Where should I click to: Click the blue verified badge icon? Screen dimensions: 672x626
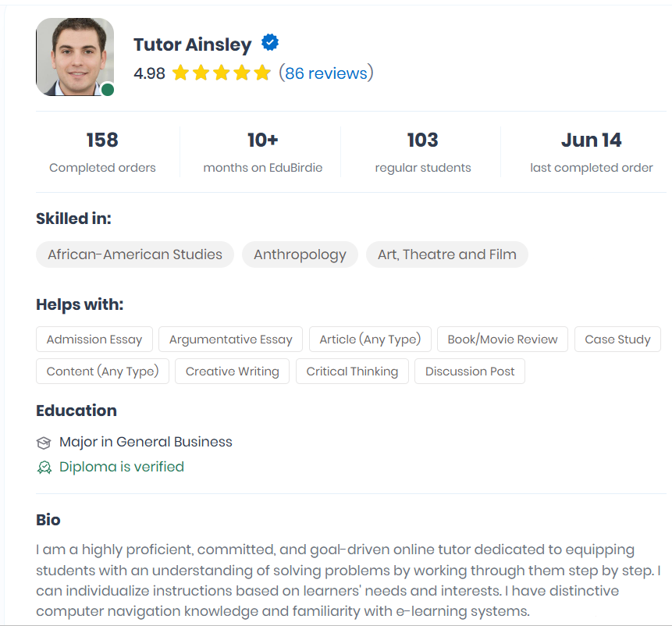point(270,42)
